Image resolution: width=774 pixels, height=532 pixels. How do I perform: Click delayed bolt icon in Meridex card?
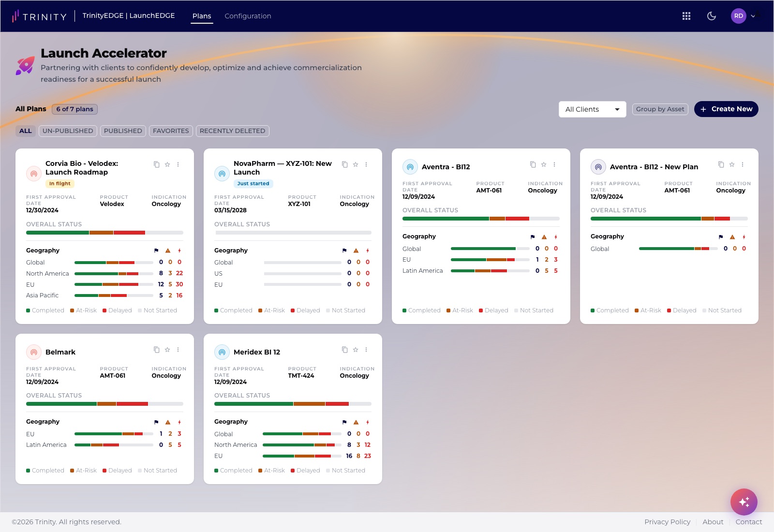[x=368, y=422]
